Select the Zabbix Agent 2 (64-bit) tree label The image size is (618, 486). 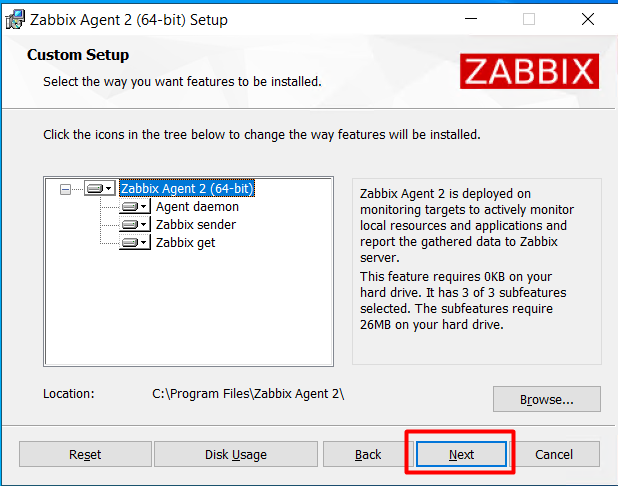tap(187, 188)
